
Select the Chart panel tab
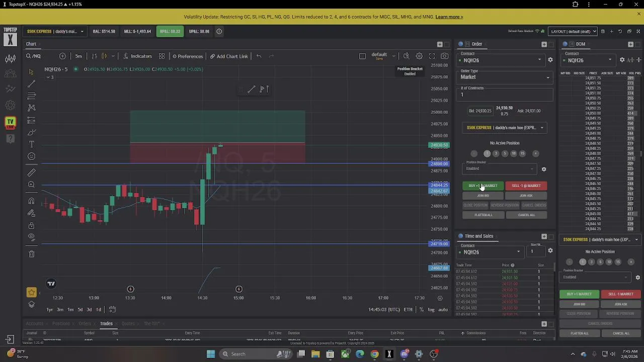pyautogui.click(x=31, y=44)
